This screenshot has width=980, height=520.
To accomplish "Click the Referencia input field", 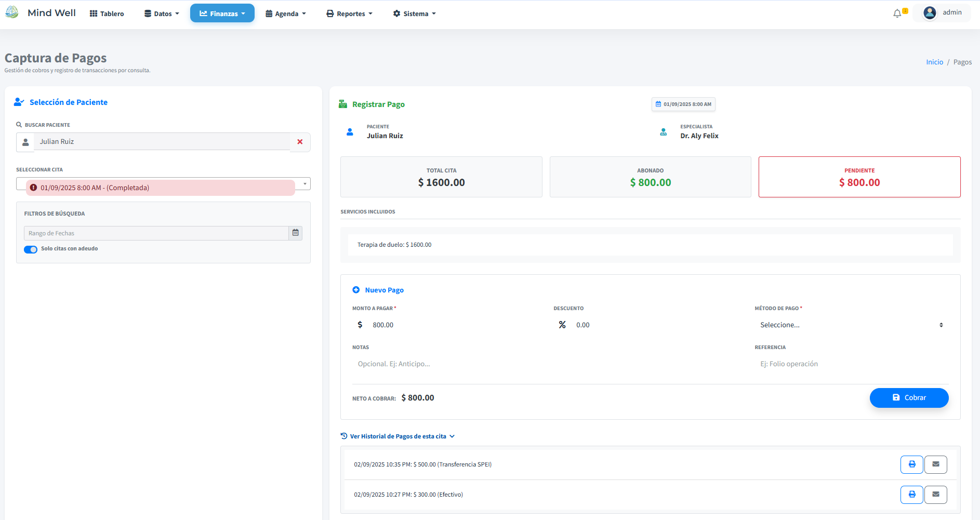I will pos(851,364).
